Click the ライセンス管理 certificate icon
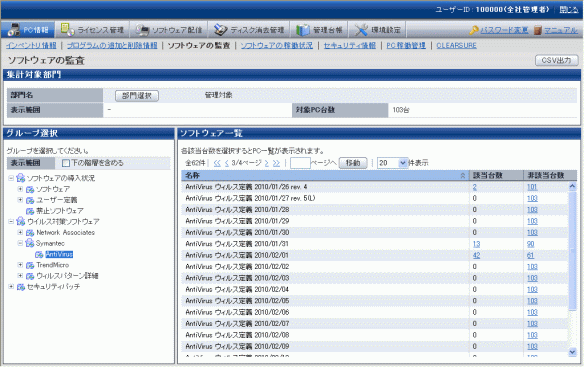 pyautogui.click(x=67, y=29)
